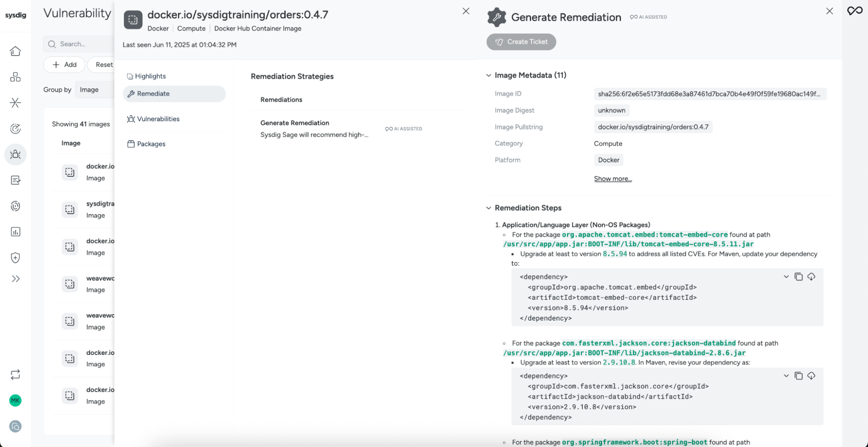Click the Create Ticket button

pos(521,42)
